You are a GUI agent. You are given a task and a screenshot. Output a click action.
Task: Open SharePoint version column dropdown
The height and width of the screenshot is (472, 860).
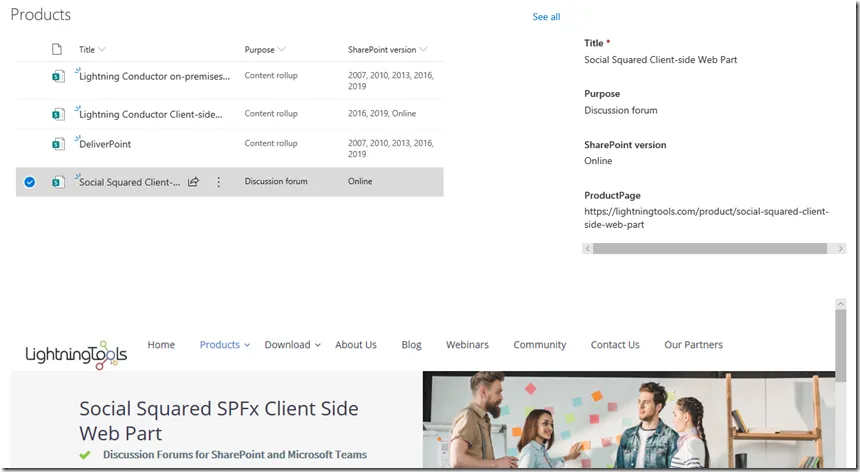(x=387, y=49)
